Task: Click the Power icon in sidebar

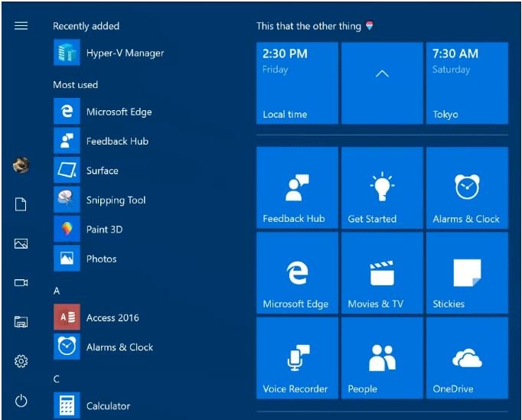Action: 21,401
